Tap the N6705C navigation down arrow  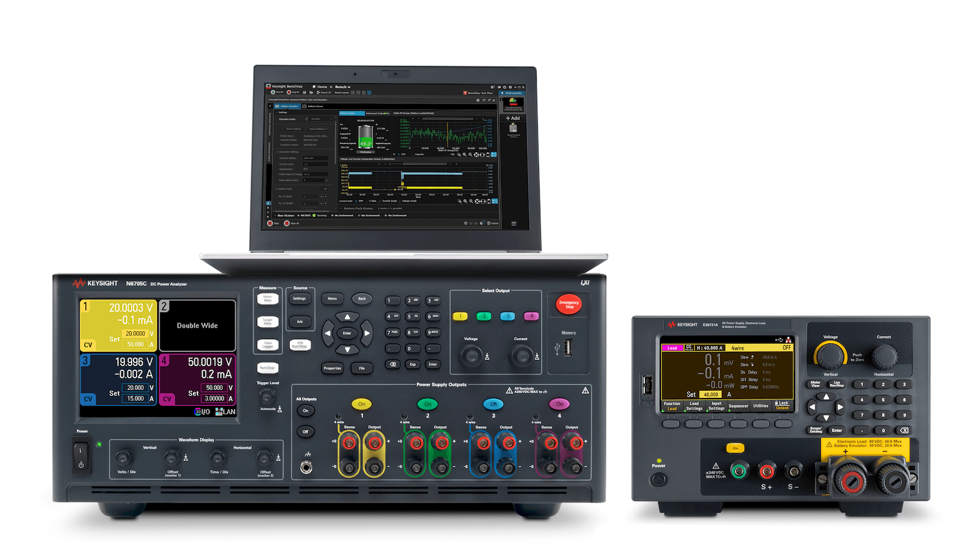[x=347, y=350]
